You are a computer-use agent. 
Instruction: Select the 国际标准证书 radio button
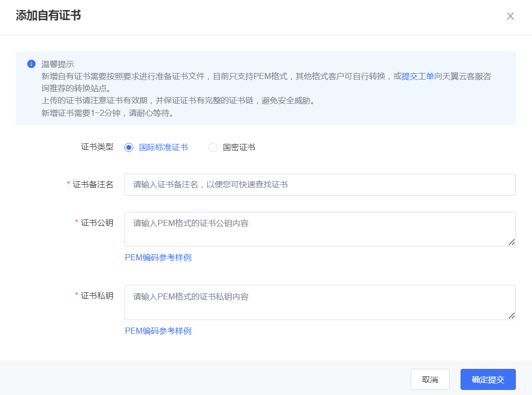pyautogui.click(x=129, y=147)
